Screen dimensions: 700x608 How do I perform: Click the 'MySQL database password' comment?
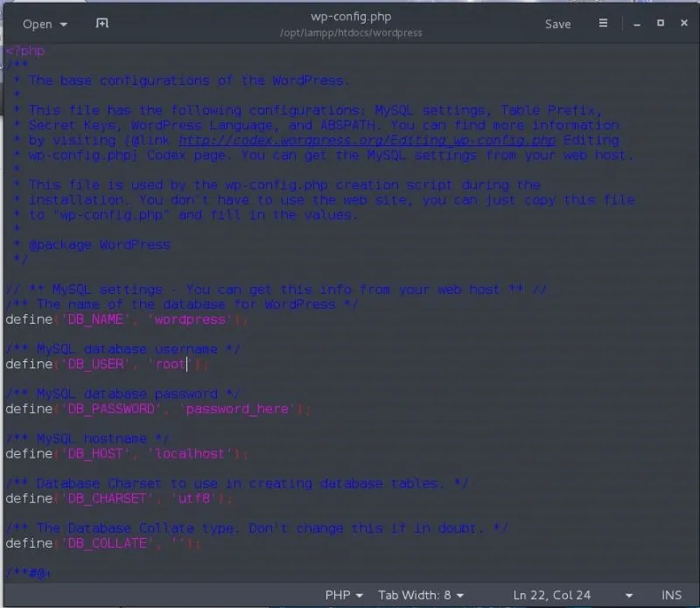tap(123, 394)
